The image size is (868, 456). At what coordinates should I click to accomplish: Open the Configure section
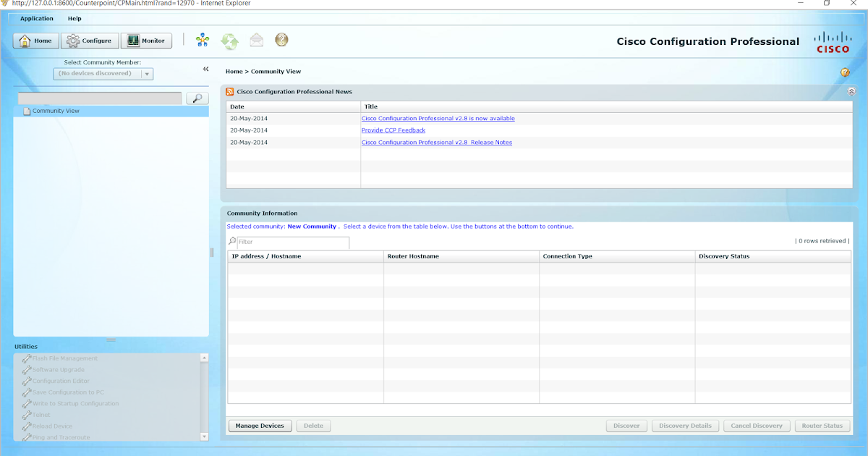[90, 41]
